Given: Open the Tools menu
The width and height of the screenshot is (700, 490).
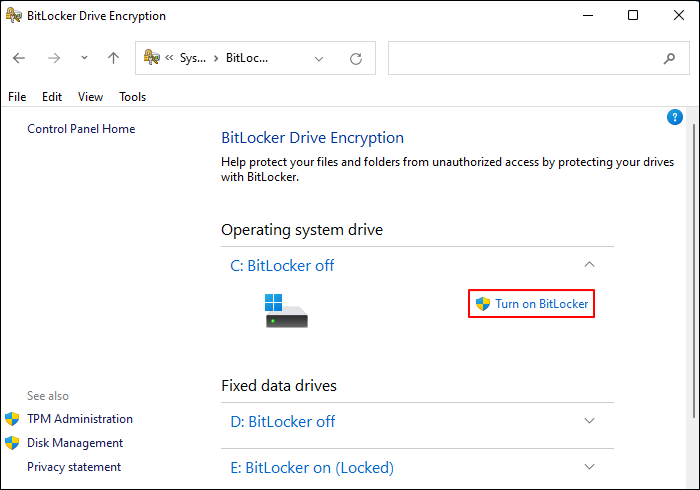Looking at the screenshot, I should pos(133,97).
